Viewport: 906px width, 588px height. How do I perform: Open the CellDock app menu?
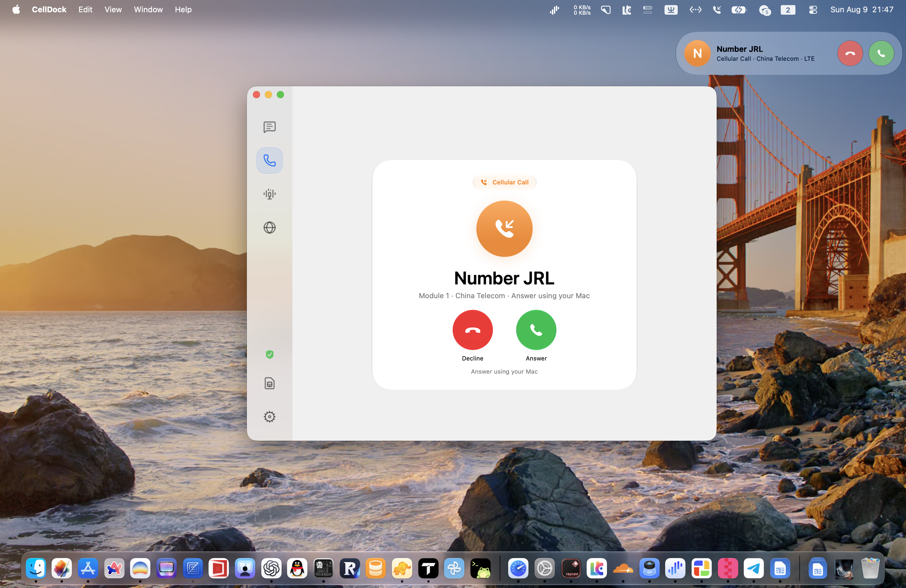[49, 10]
